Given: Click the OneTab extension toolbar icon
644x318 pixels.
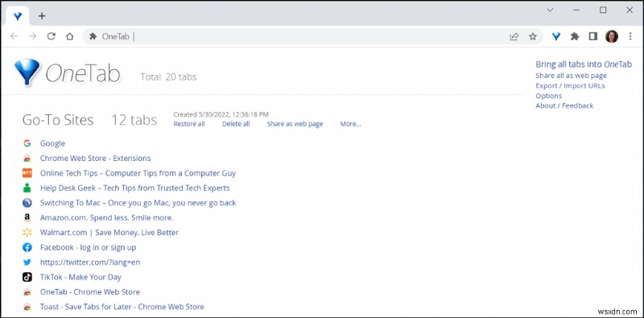Looking at the screenshot, I should tap(556, 36).
